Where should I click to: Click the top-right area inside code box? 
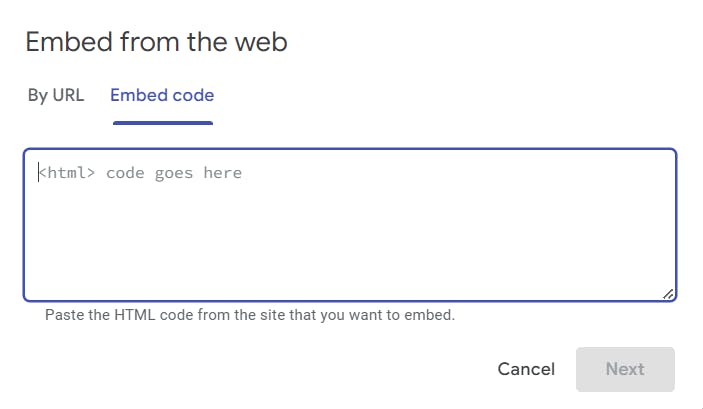[x=640, y=170]
